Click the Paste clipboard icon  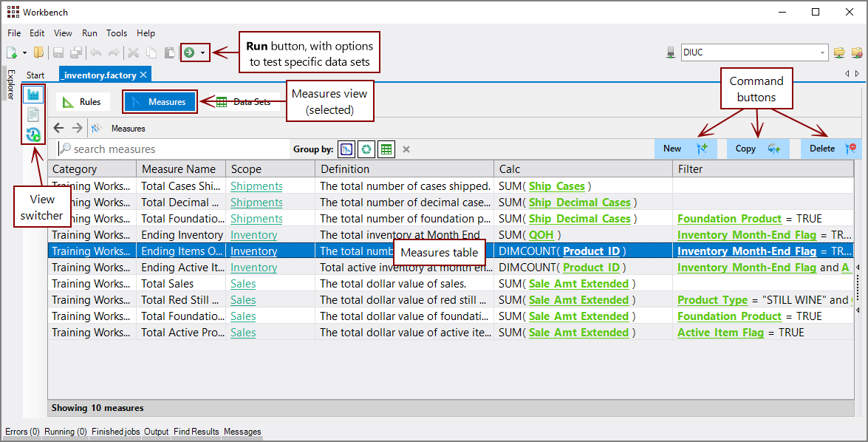[x=169, y=52]
